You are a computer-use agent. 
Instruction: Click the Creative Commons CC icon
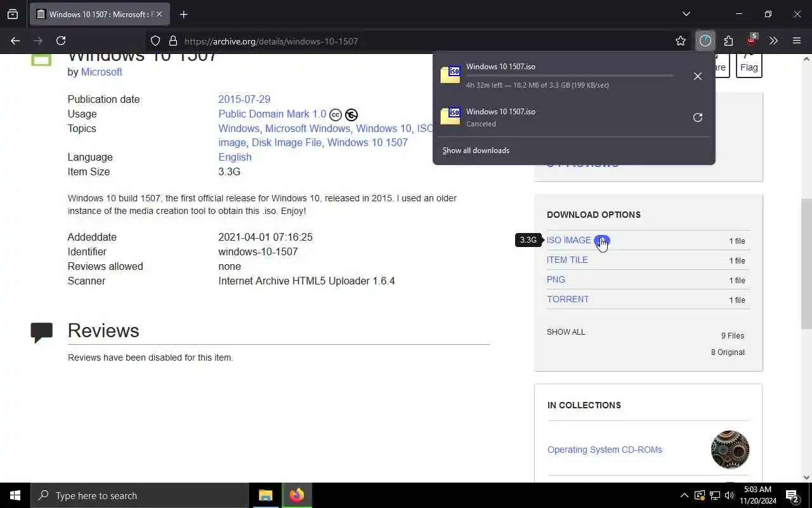(336, 115)
